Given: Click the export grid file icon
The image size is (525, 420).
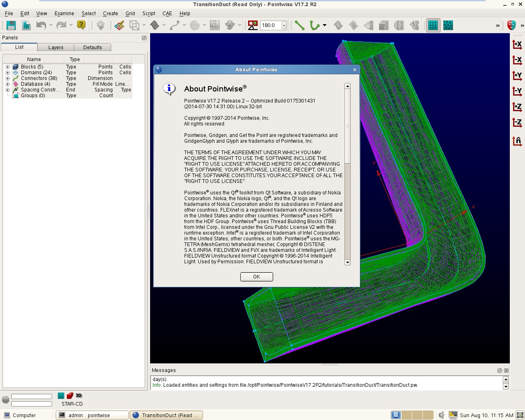Looking at the screenshot, I should [26, 25].
